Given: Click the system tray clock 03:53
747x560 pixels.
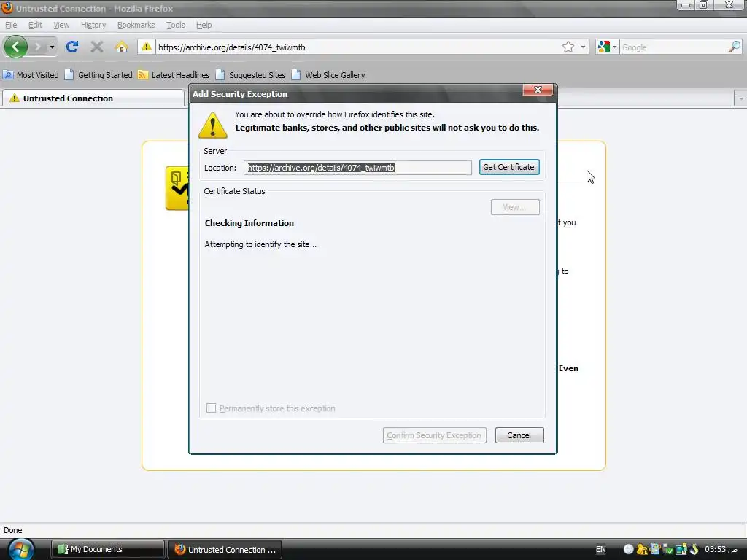Looking at the screenshot, I should pos(721,549).
